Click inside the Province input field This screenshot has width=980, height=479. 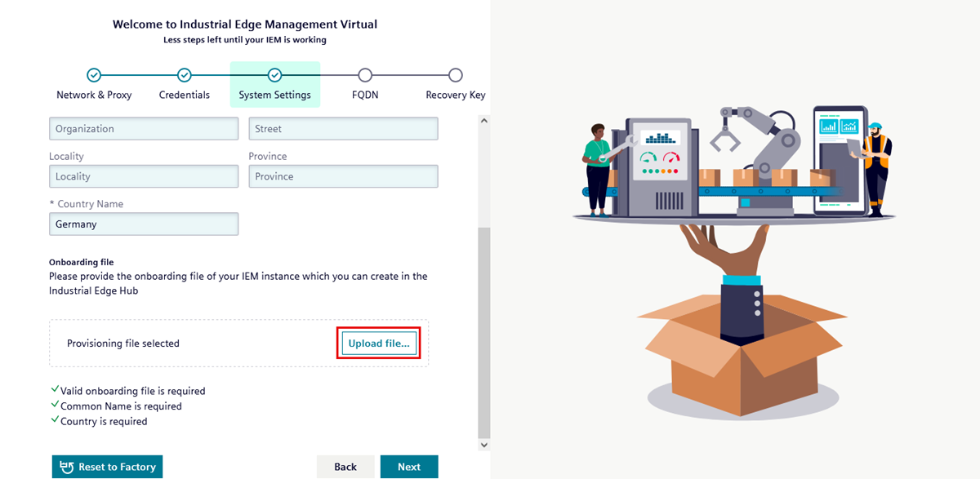pos(343,176)
